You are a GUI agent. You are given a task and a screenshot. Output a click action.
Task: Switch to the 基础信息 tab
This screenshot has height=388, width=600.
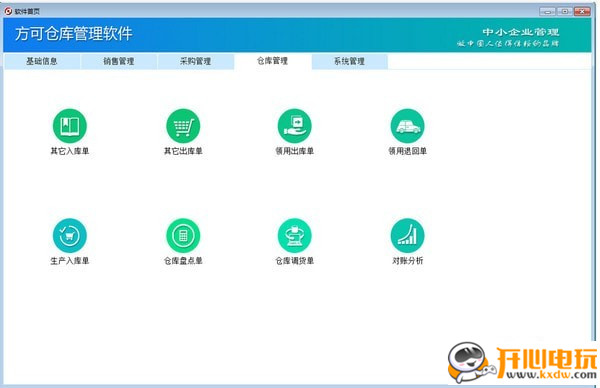click(42, 61)
